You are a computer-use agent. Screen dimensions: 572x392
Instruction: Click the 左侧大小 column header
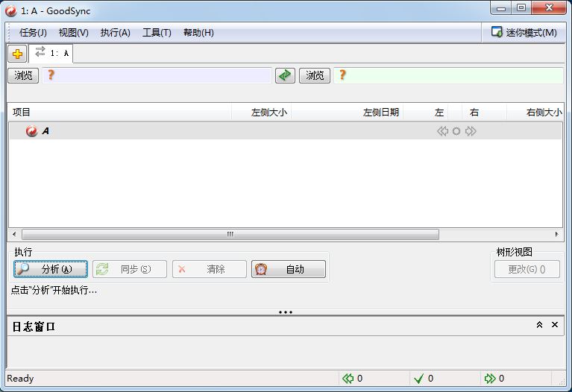pyautogui.click(x=262, y=112)
